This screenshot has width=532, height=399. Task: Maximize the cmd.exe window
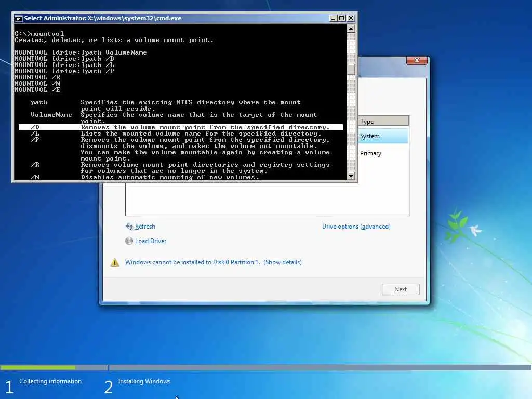342,18
